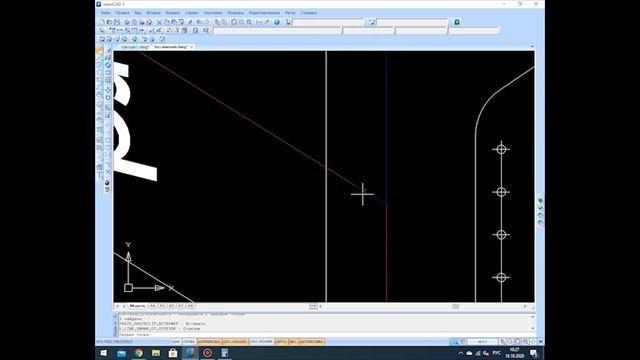
Task: Open the style dropdown left of green icon
Action: pyautogui.click(x=412, y=22)
